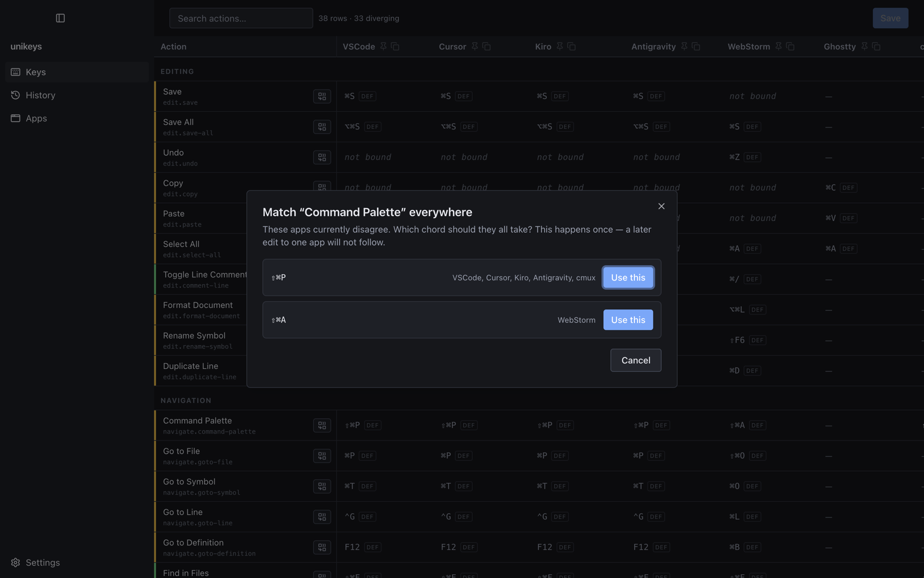Copy the WebStorm column bindings
924x578 pixels.
[791, 46]
